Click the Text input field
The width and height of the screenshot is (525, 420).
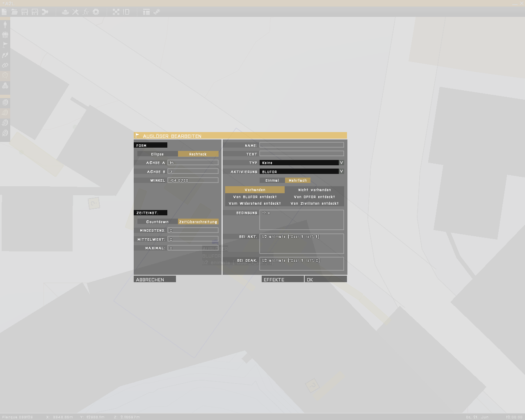point(301,154)
